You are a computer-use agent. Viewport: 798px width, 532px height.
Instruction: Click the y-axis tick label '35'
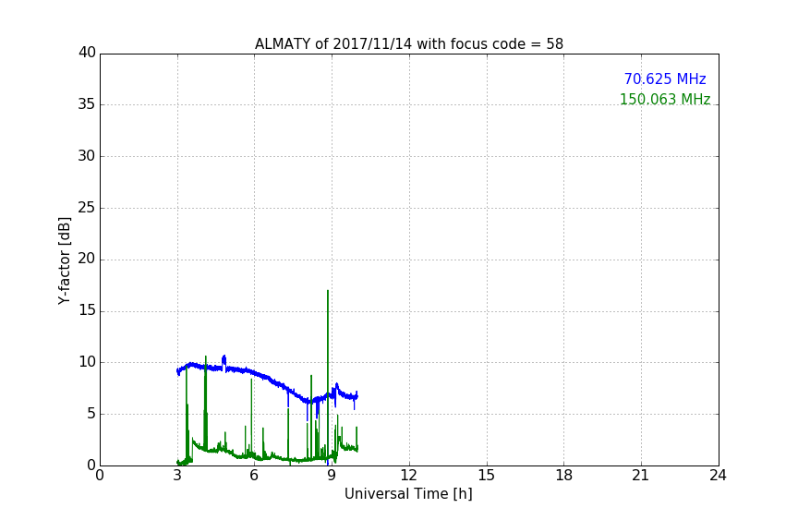coord(87,104)
